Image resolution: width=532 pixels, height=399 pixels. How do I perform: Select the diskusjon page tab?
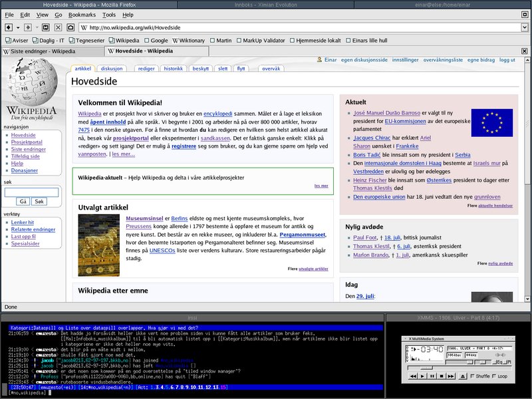coord(112,68)
